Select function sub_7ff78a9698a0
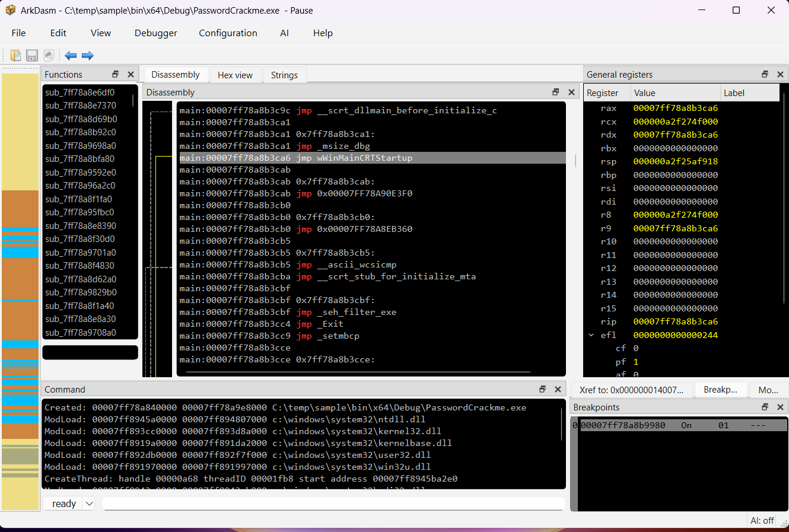 [x=81, y=146]
